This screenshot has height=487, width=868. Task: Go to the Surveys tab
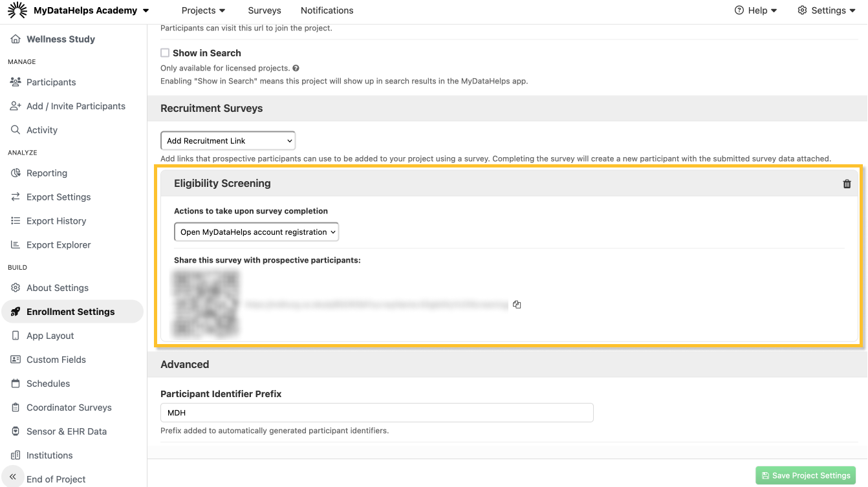tap(265, 10)
